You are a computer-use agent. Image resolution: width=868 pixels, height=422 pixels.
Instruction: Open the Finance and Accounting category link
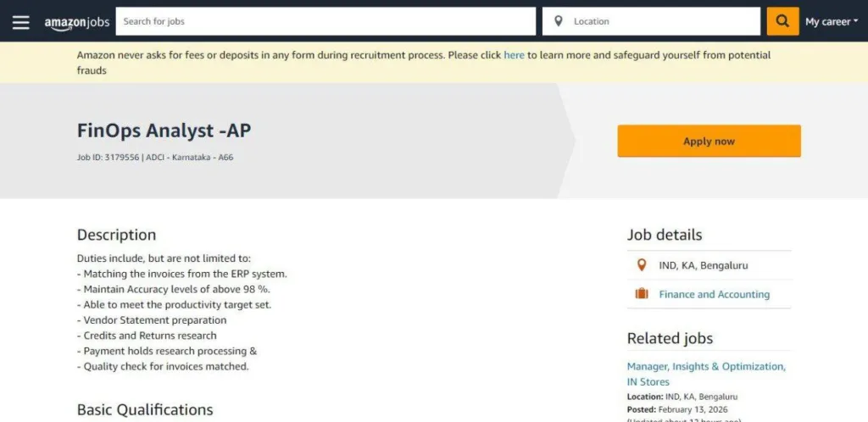coord(714,294)
